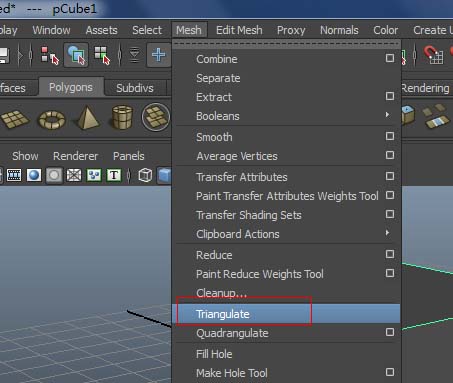Open Paint Reduce Weights Tool options box
This screenshot has width=453, height=383.
(x=390, y=273)
